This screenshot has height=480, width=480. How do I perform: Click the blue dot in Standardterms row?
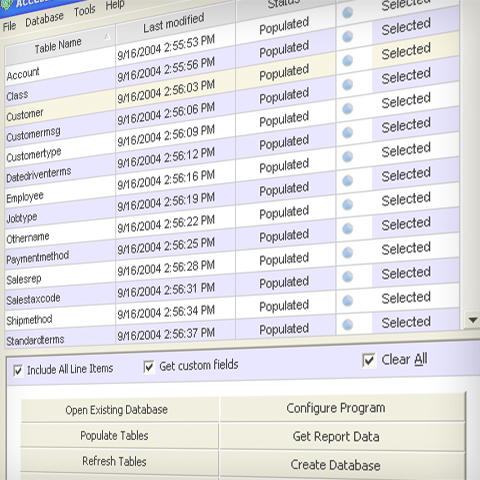click(x=347, y=324)
